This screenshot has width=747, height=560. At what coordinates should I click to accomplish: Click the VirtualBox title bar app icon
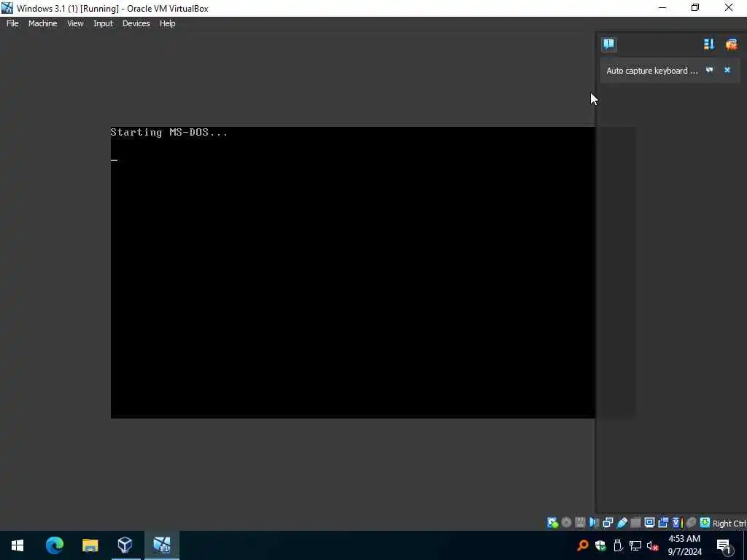[7, 8]
